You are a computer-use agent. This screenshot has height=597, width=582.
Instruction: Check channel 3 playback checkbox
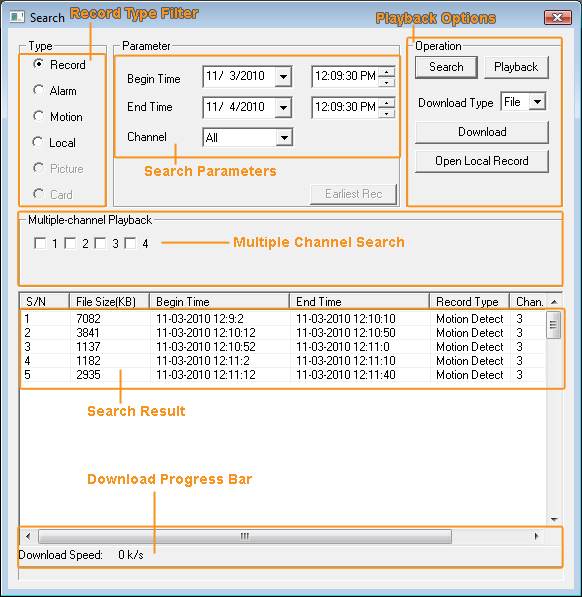[x=100, y=243]
